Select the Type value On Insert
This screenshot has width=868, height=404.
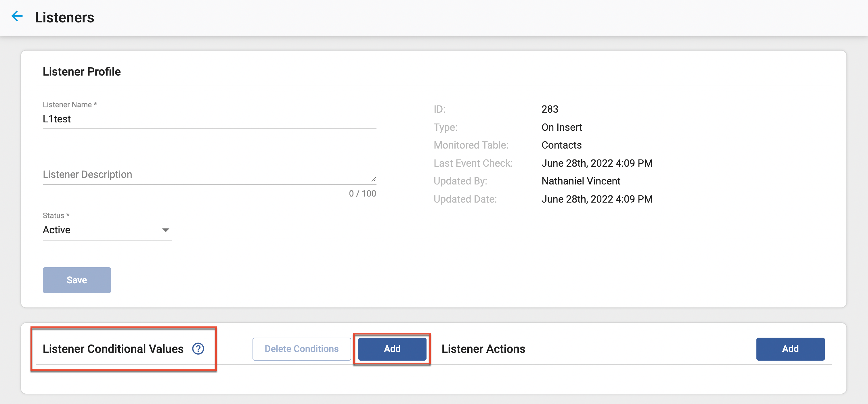(x=562, y=127)
